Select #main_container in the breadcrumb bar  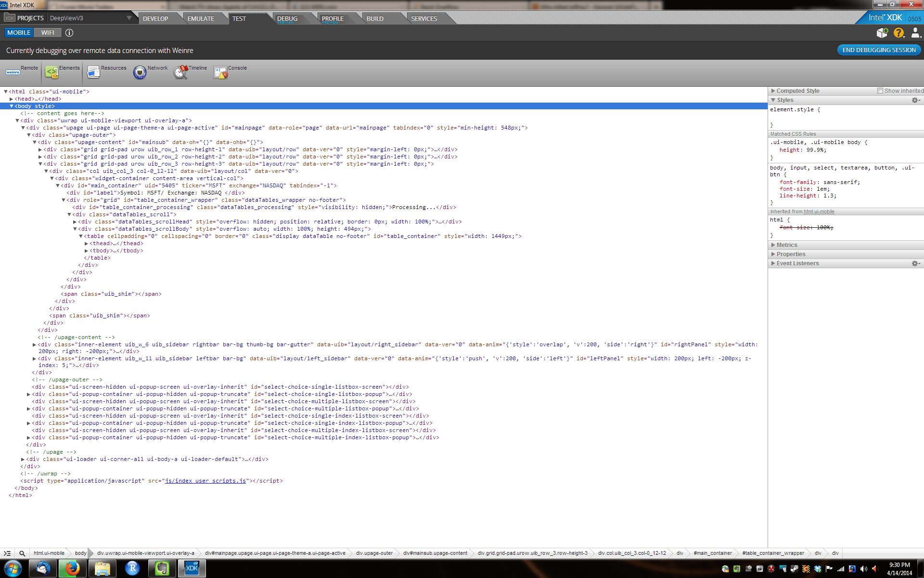coord(713,553)
